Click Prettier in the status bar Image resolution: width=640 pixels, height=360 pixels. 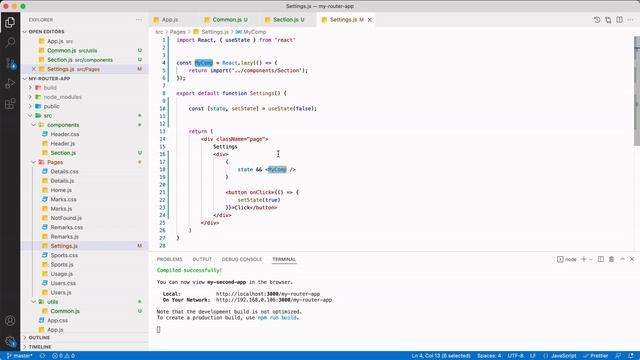click(596, 356)
